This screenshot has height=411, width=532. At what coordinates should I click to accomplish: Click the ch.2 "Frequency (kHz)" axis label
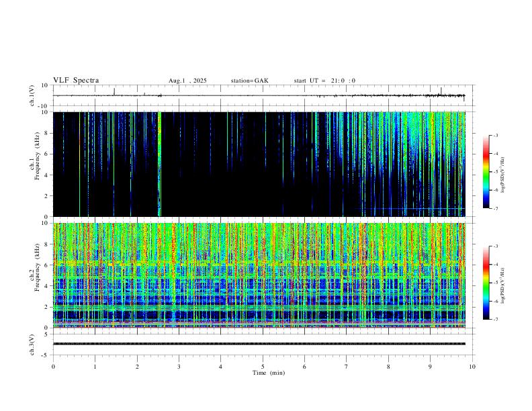pos(37,267)
